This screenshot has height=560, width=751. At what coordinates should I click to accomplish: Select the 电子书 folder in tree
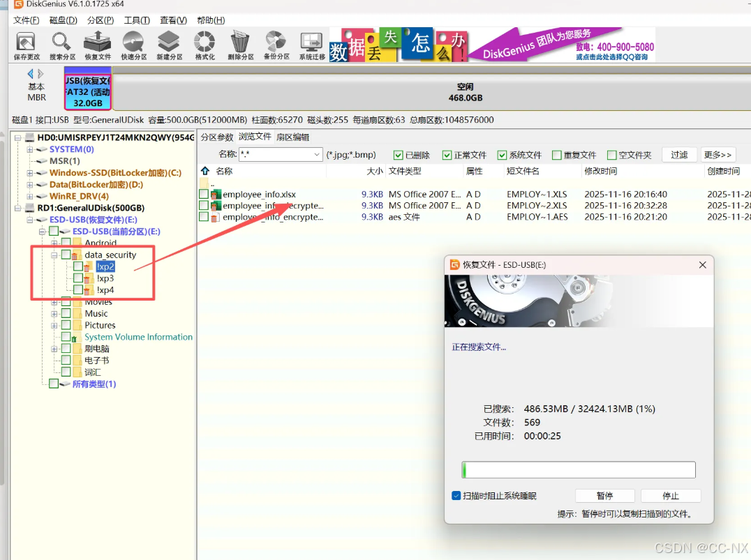click(x=97, y=361)
